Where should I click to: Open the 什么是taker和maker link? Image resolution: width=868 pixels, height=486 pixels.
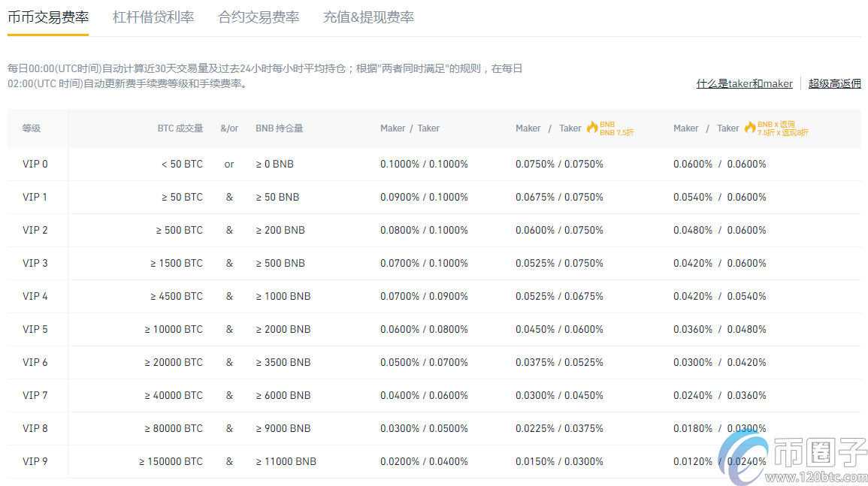744,83
